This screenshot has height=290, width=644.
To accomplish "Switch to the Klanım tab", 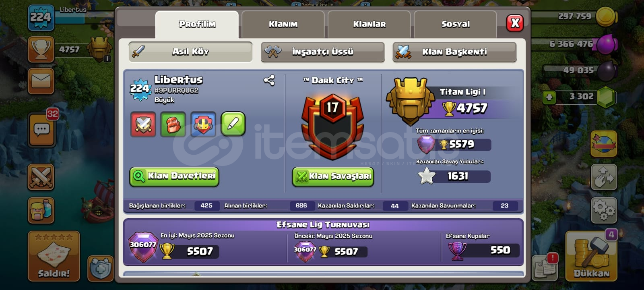I will pyautogui.click(x=283, y=24).
